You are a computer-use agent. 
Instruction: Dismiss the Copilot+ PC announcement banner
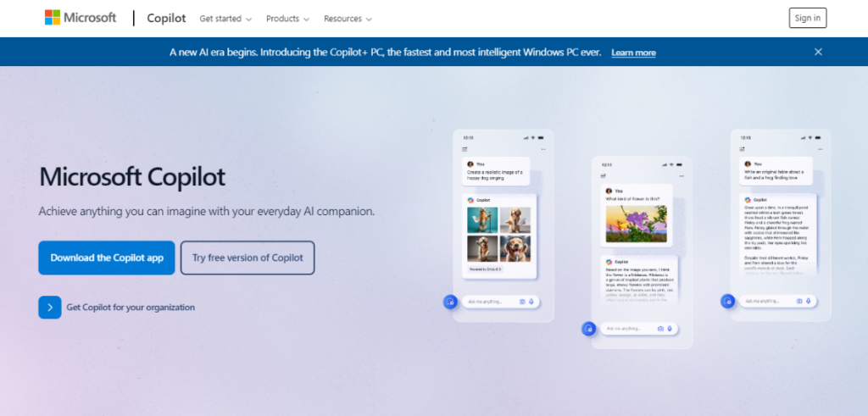point(818,52)
